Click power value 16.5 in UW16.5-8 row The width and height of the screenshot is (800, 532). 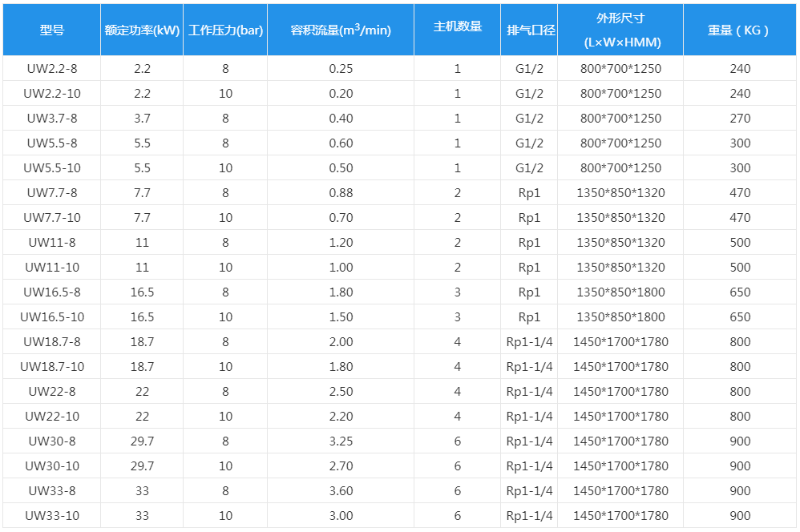pos(143,292)
